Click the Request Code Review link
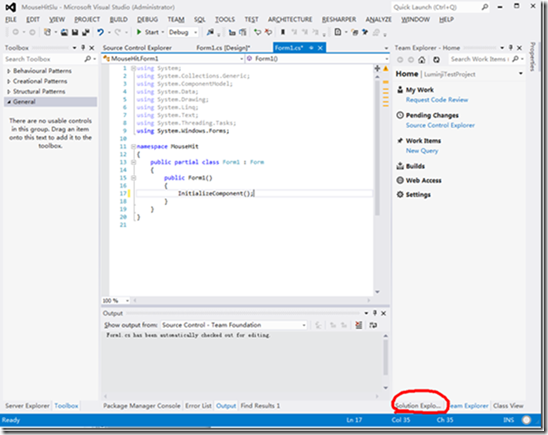The height and width of the screenshot is (435, 548). 437,100
